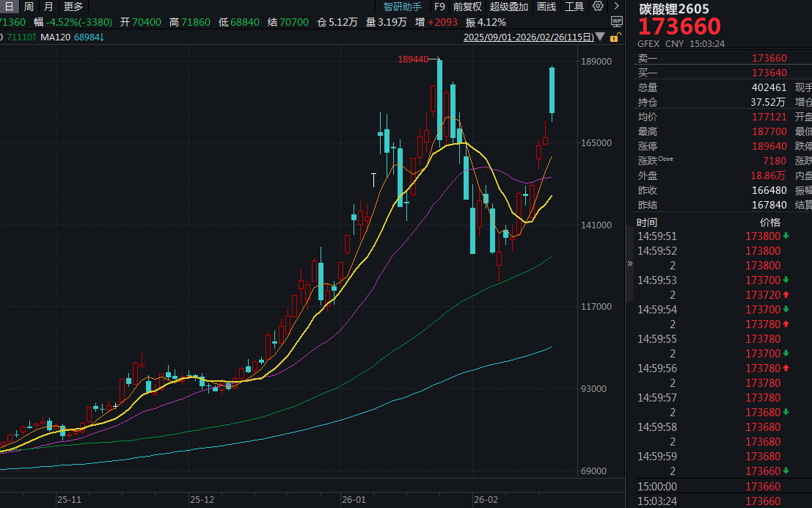Click the right arrow to show more toolbar items
812x508 pixels.
pos(618,7)
